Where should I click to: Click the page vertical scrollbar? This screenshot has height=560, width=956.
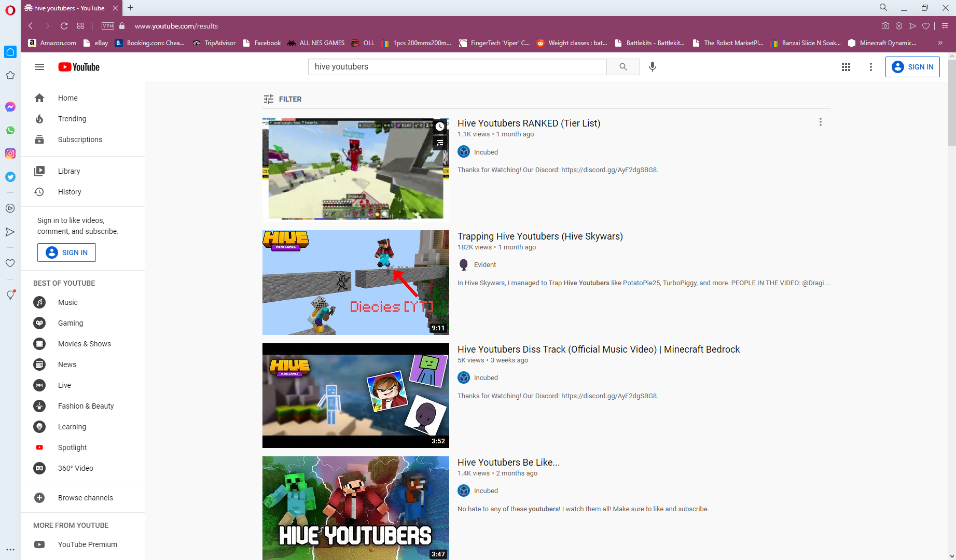click(952, 103)
